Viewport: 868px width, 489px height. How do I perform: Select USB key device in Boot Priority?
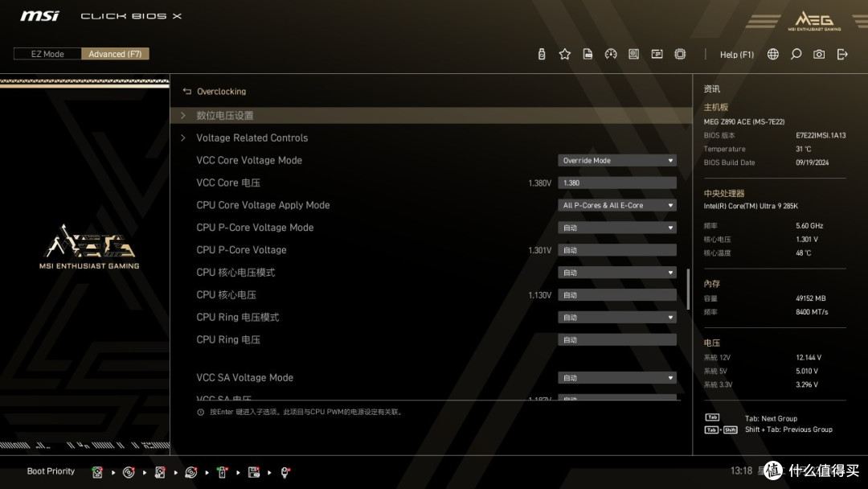(222, 472)
